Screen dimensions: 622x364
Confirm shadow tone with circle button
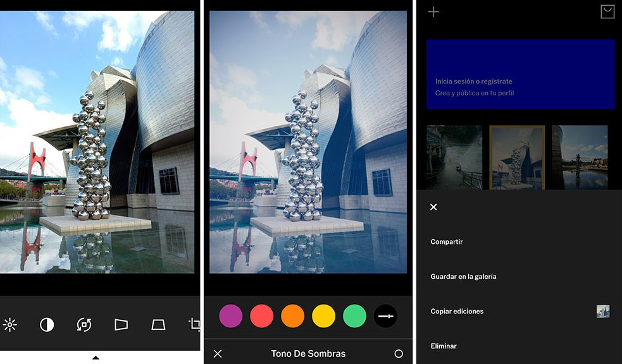point(399,354)
